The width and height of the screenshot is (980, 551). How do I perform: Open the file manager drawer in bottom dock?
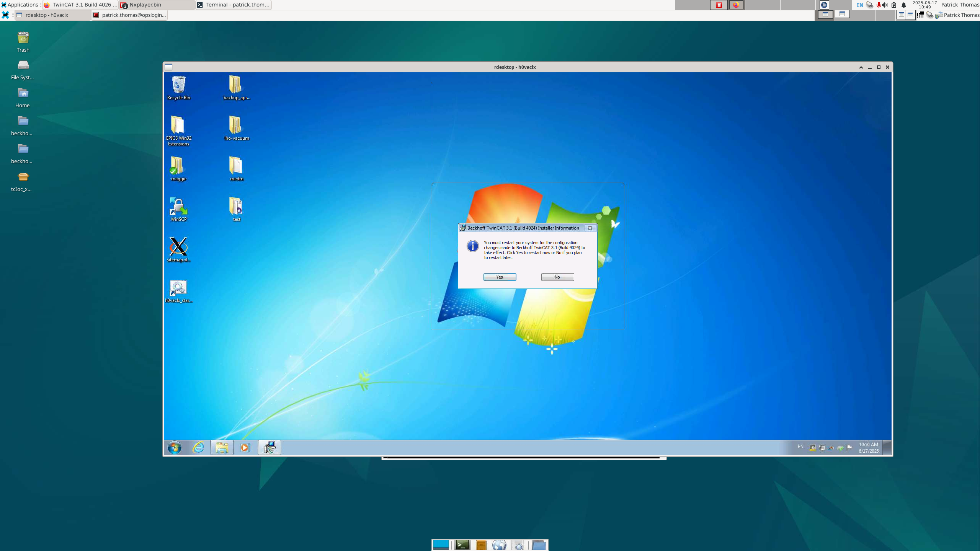(481, 545)
